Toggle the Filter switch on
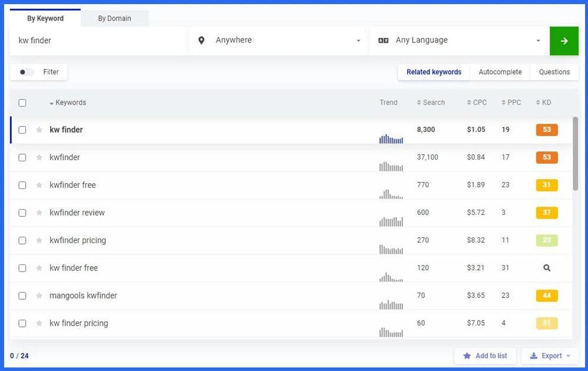The width and height of the screenshot is (588, 371). [26, 72]
